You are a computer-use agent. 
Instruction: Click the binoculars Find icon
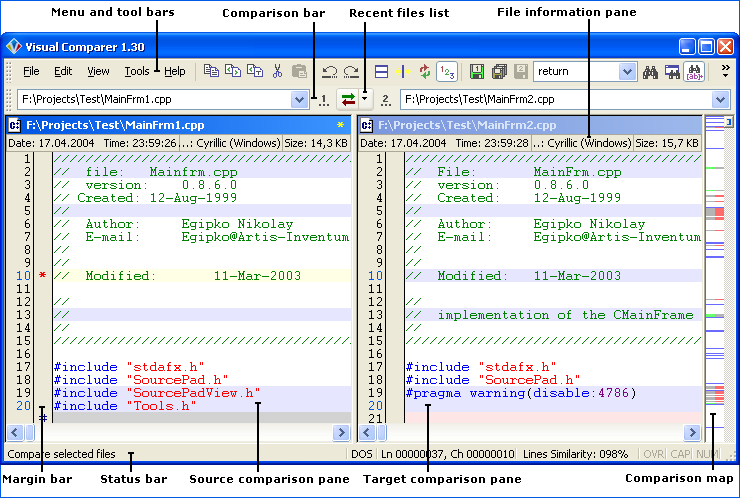[651, 72]
